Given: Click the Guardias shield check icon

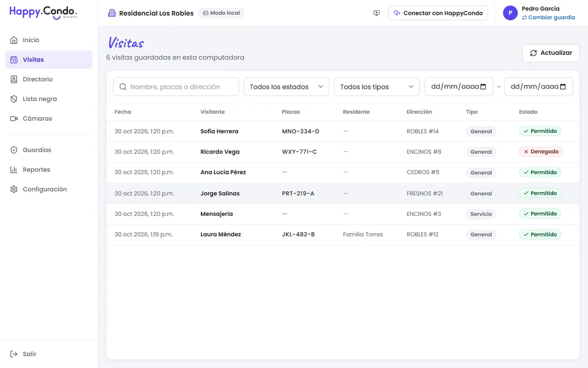Looking at the screenshot, I should click(14, 150).
